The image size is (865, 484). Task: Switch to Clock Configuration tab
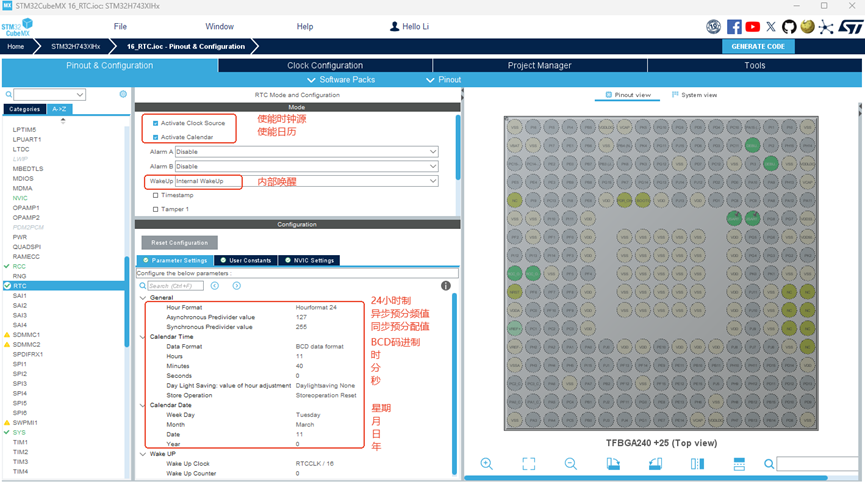click(x=325, y=65)
